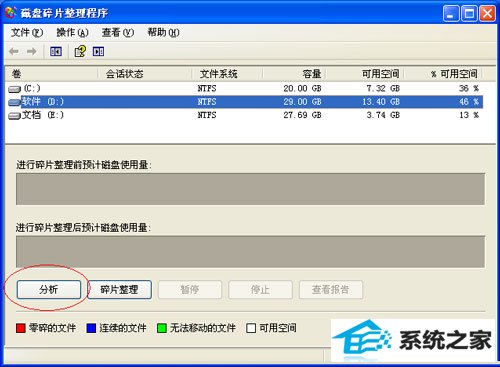Click the 进行碎片整理后预计磁盘使用量 label
Screen dimensions: 500x367
(x=83, y=228)
